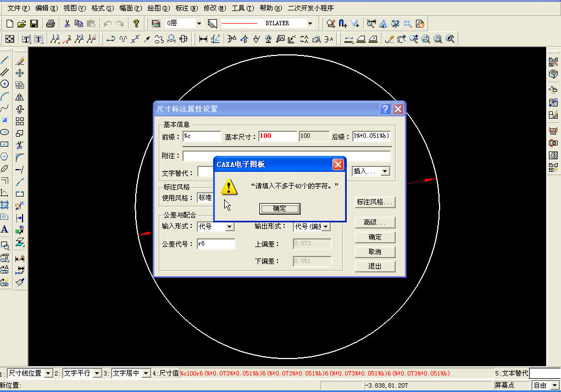Open the 自由 snap mode dropdown

(x=554, y=385)
